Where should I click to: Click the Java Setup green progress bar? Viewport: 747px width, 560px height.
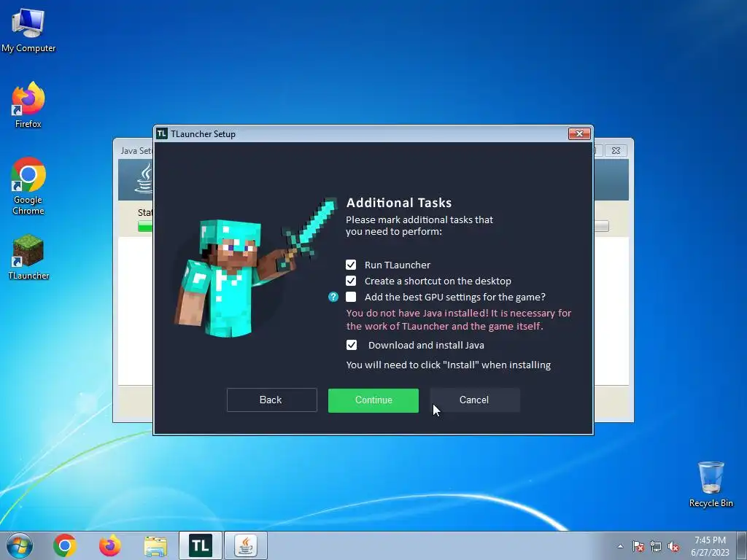click(x=145, y=227)
